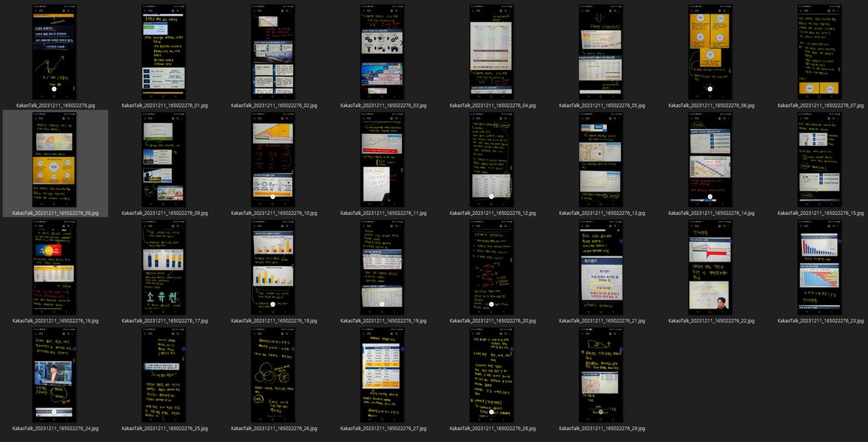Click file name KakaoTalk_20231211_165022276_10.jpg
The image size is (868, 442).
[x=274, y=212]
